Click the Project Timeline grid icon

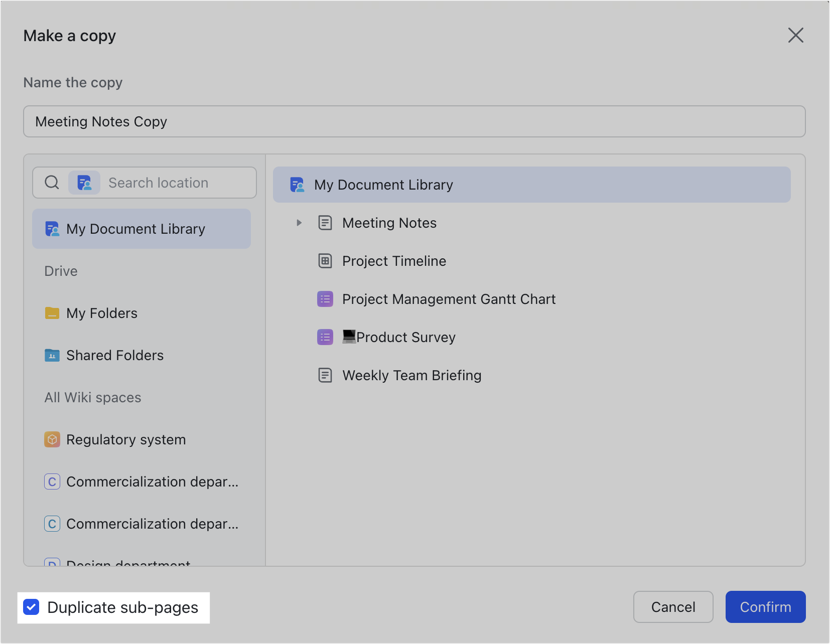326,261
